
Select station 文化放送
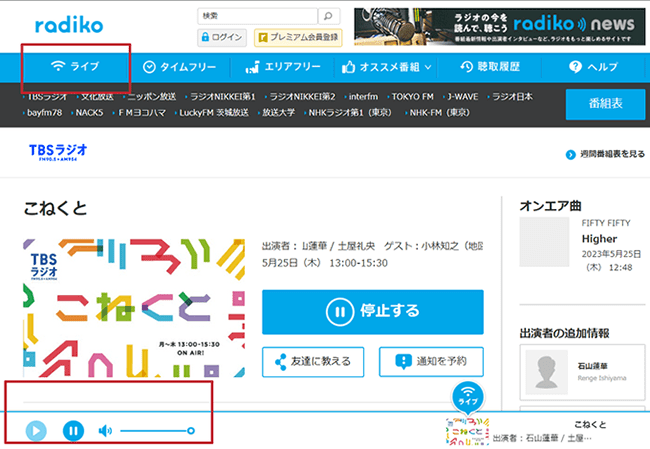point(97,97)
